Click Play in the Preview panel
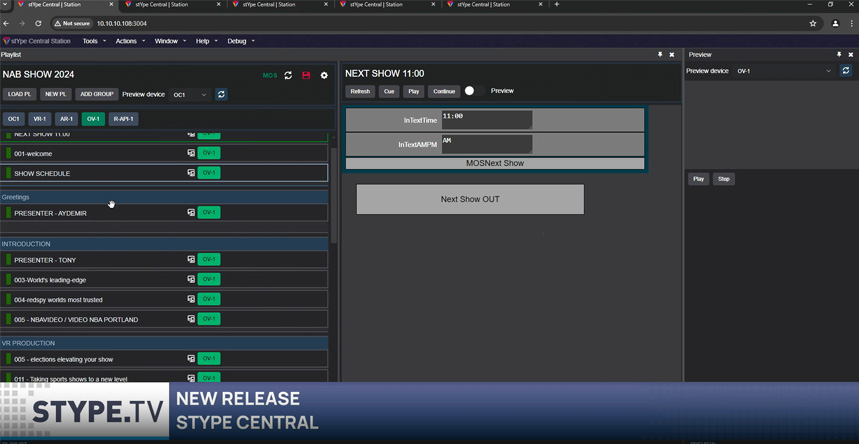Viewport: 859px width, 444px height. click(x=698, y=179)
